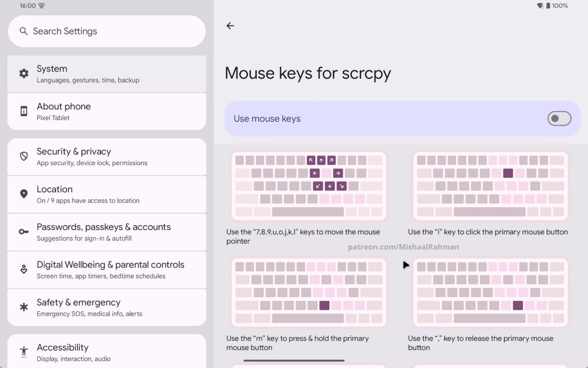The width and height of the screenshot is (588, 368).
Task: Open Security & privacy settings
Action: point(107,156)
